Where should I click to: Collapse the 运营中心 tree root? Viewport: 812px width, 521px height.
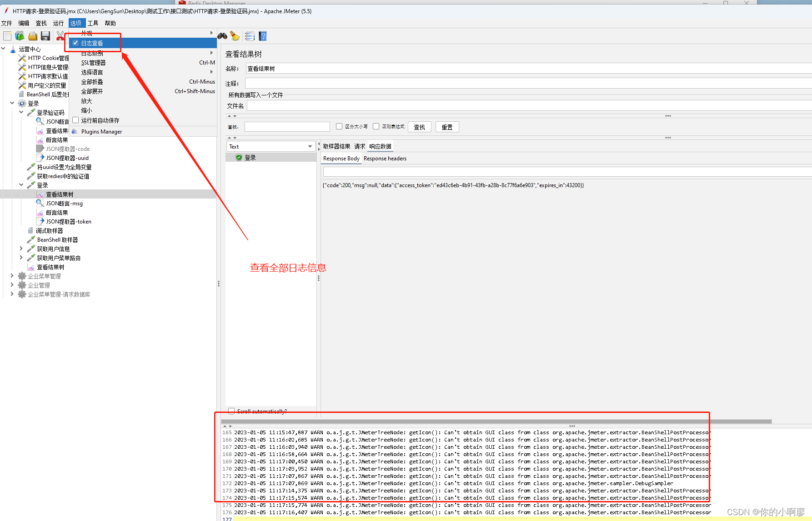click(x=3, y=49)
